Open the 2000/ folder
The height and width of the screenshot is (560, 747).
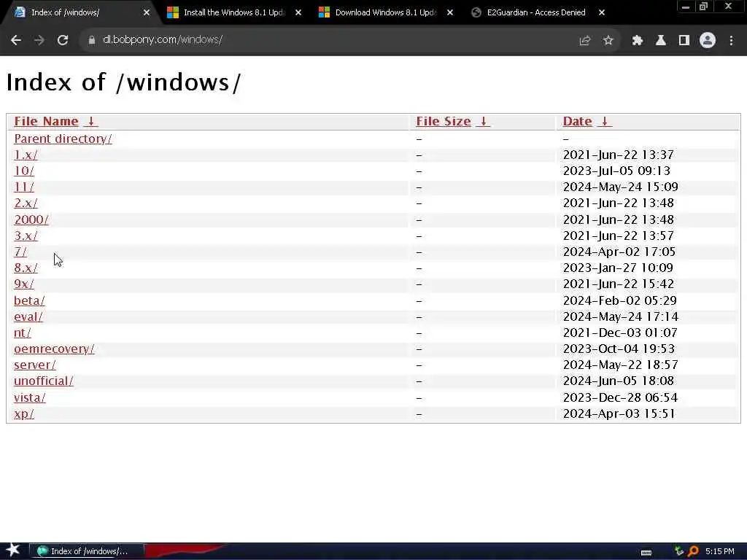[31, 219]
